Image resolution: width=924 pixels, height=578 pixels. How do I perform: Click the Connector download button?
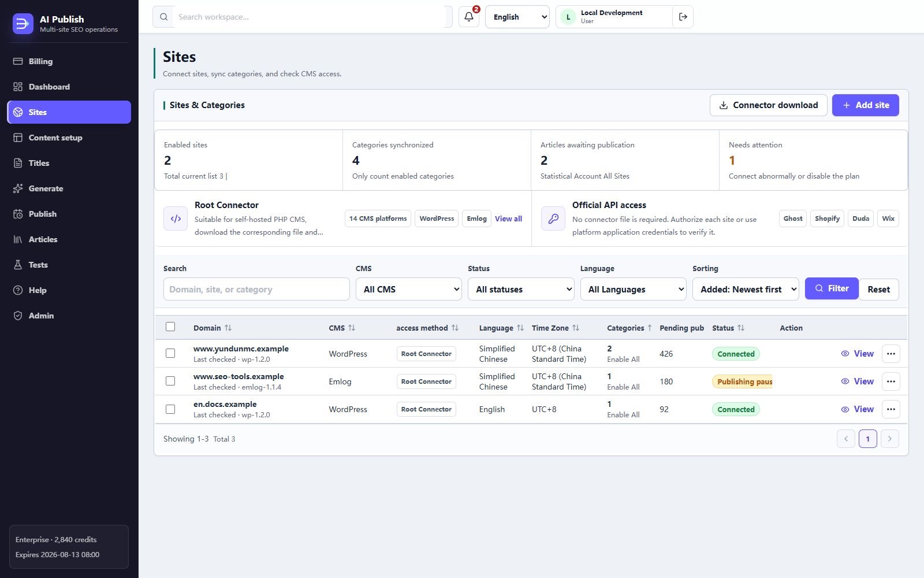768,105
